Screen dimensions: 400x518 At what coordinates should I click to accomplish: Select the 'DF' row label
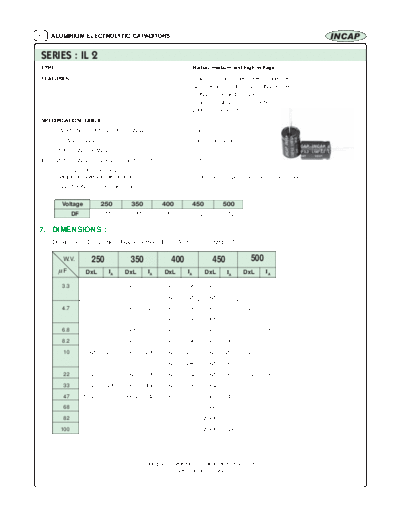point(72,214)
